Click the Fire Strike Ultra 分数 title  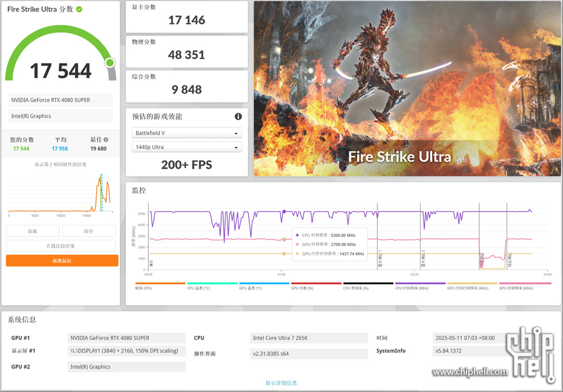tap(40, 9)
